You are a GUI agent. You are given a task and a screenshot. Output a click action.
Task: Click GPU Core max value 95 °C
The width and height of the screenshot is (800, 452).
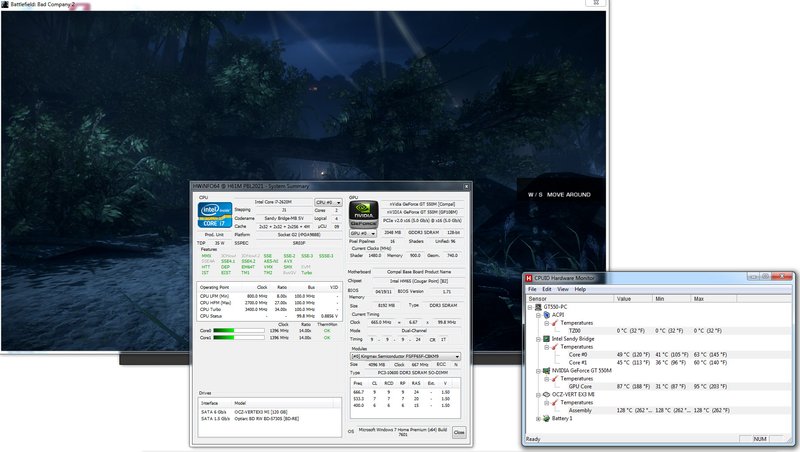710,387
